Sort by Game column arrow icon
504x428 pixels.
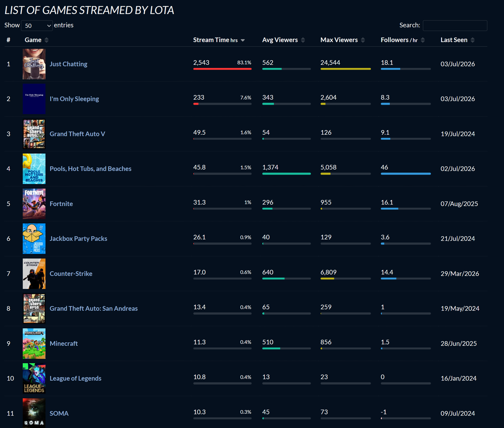46,40
